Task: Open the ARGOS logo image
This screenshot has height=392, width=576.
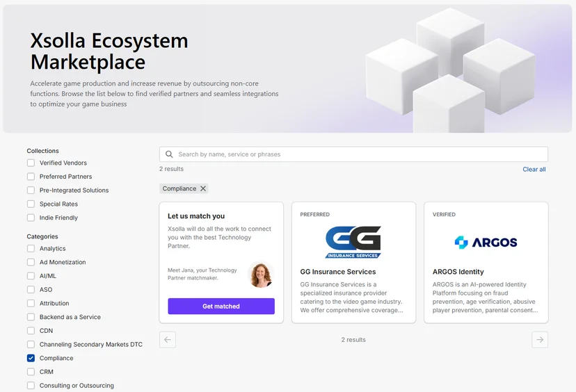Action: coord(486,243)
